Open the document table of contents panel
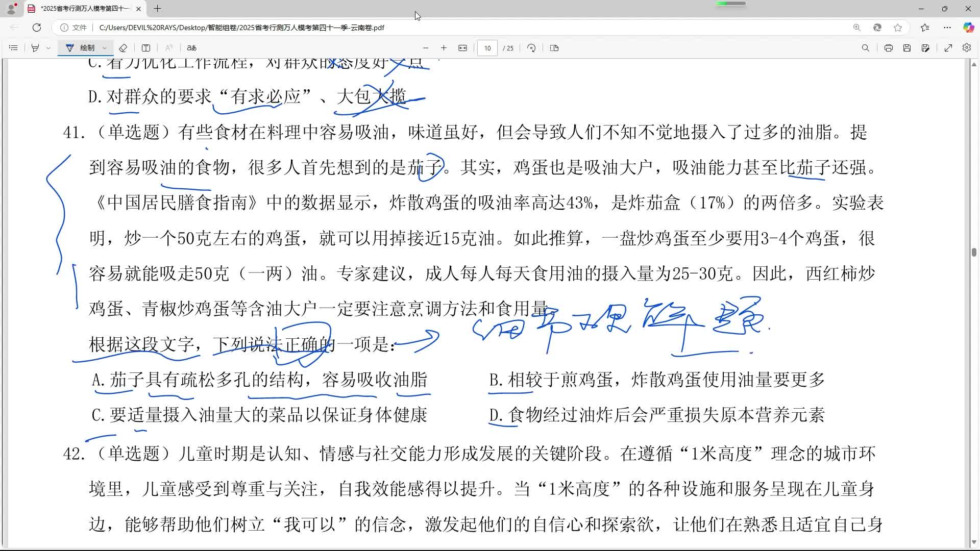Screen dimensions: 980x551 tap(13, 47)
